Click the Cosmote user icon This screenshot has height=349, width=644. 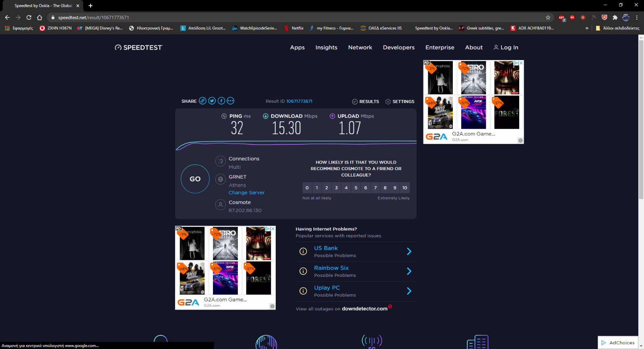tap(221, 205)
